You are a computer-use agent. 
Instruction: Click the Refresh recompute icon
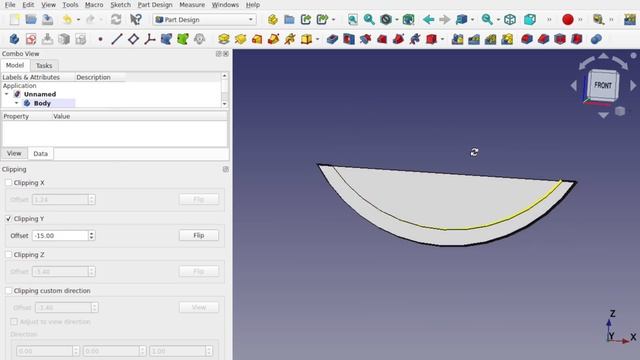pos(116,20)
